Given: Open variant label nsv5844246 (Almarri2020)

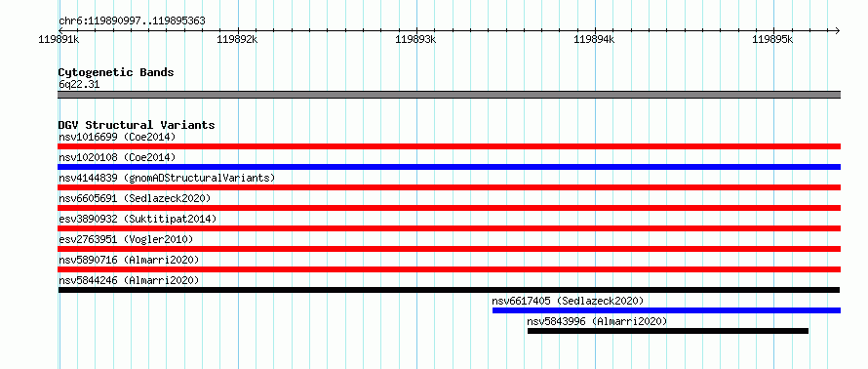Looking at the screenshot, I should click(129, 280).
